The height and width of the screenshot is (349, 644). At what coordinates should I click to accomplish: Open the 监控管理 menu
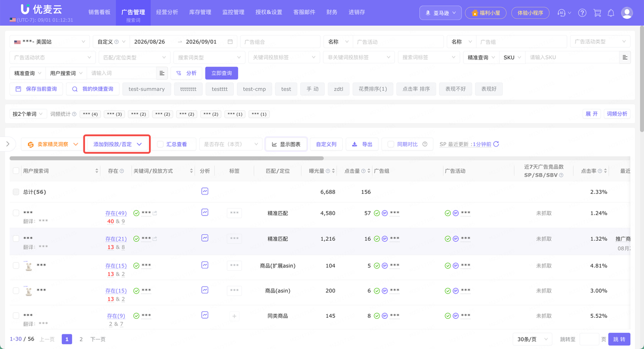coord(233,12)
